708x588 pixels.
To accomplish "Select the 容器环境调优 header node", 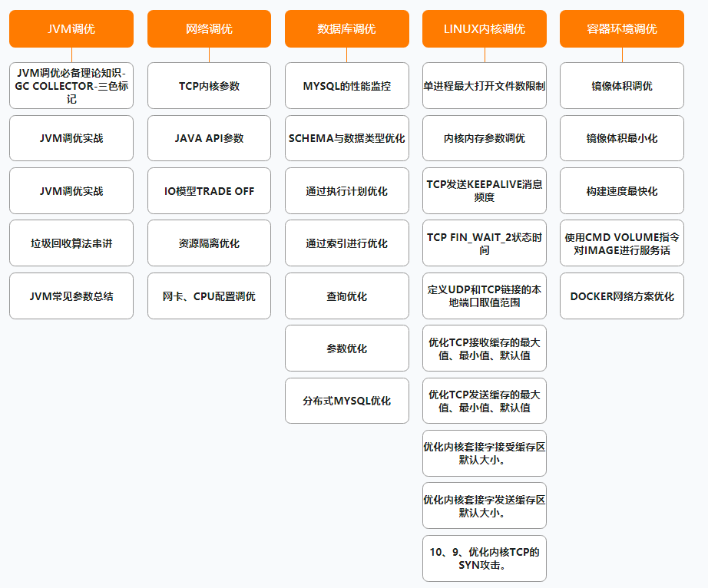I will (621, 28).
